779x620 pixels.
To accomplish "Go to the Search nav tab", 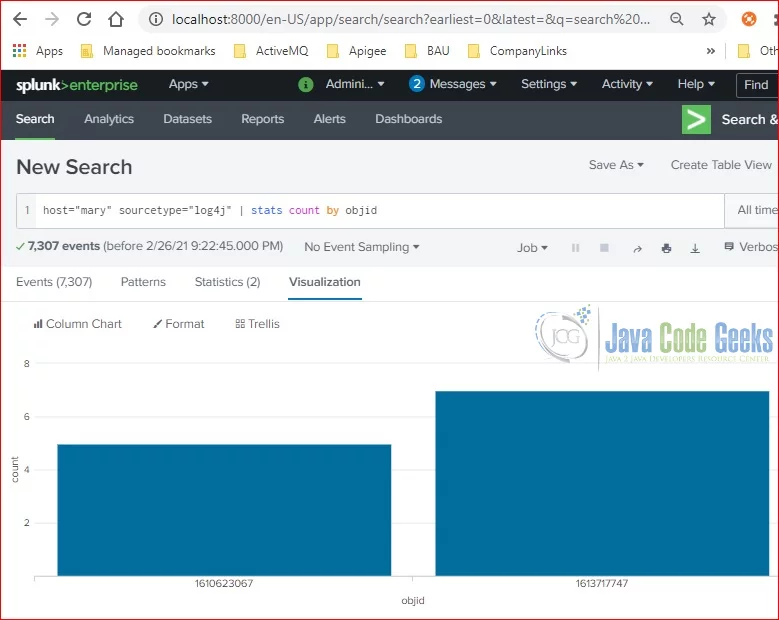I will [35, 119].
